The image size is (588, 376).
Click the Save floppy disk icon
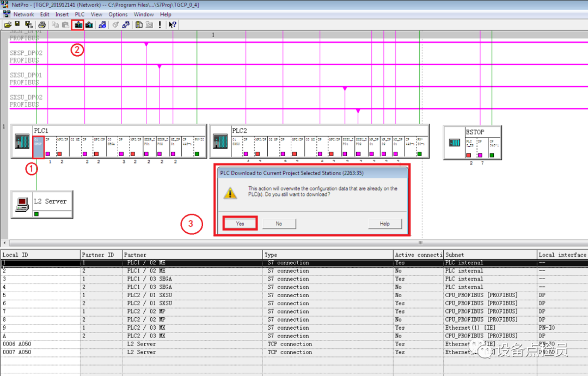(17, 24)
